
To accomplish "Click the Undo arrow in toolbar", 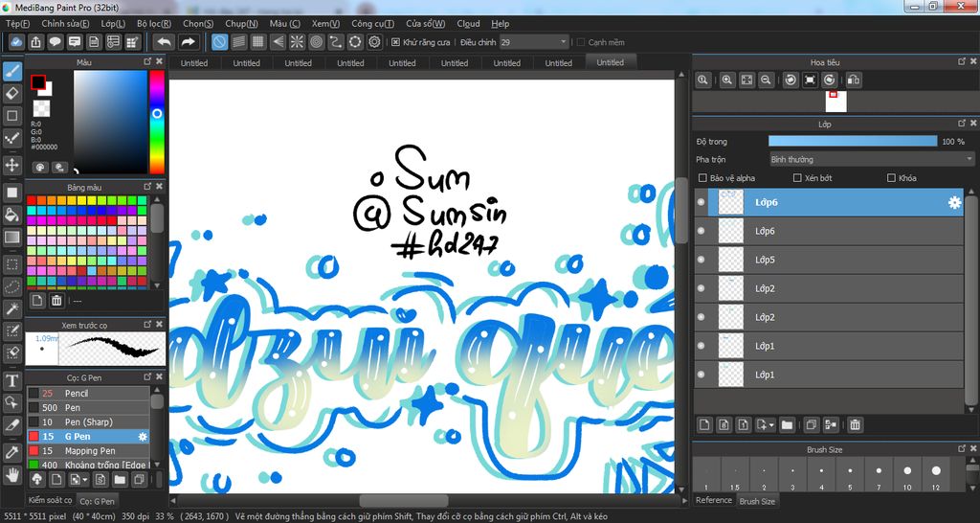I will (x=165, y=42).
